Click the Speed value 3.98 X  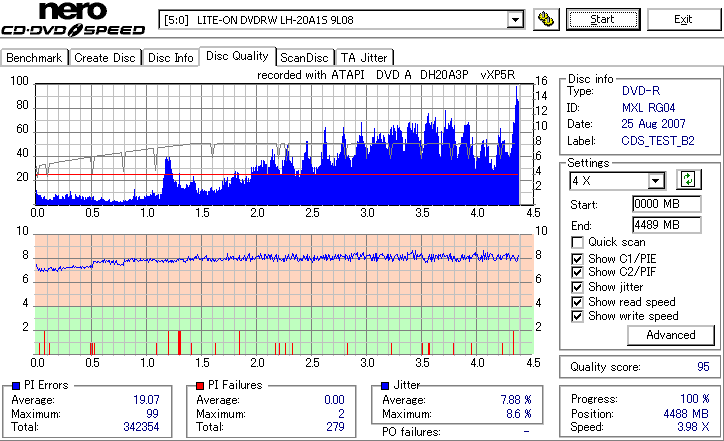point(693,427)
